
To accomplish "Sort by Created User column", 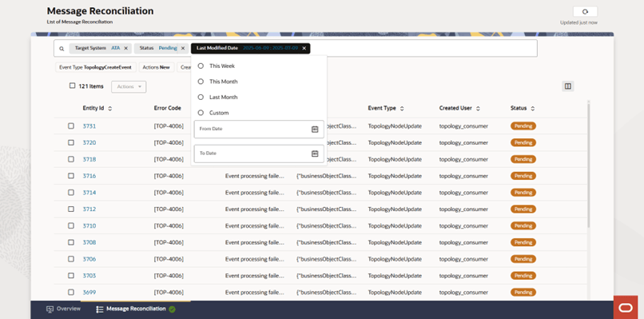I will [x=478, y=109].
